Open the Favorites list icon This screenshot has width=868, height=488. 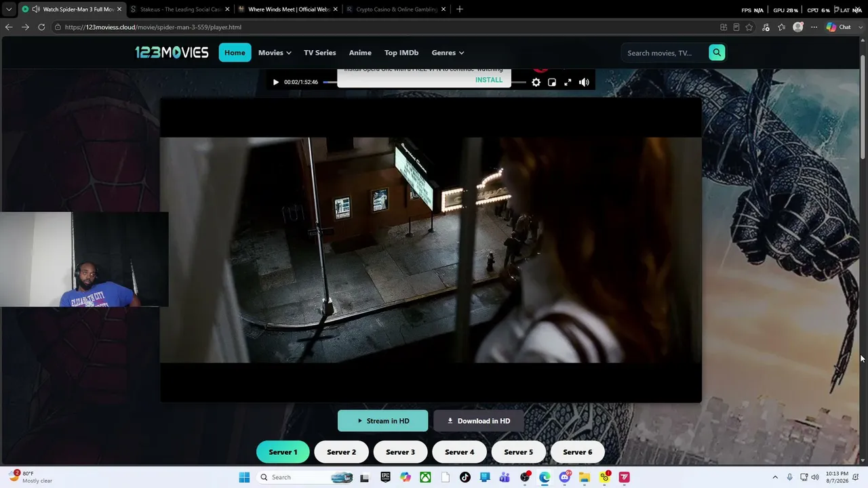(782, 27)
